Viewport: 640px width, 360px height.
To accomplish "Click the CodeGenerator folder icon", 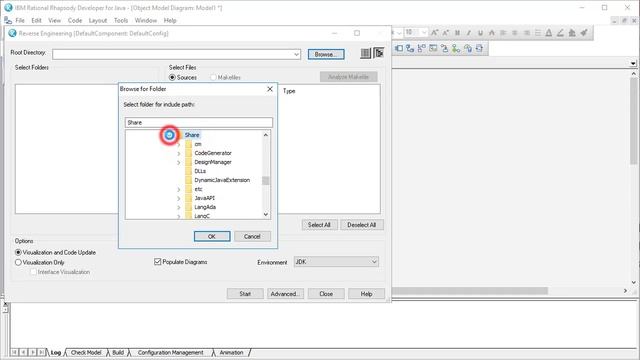I will (188, 153).
